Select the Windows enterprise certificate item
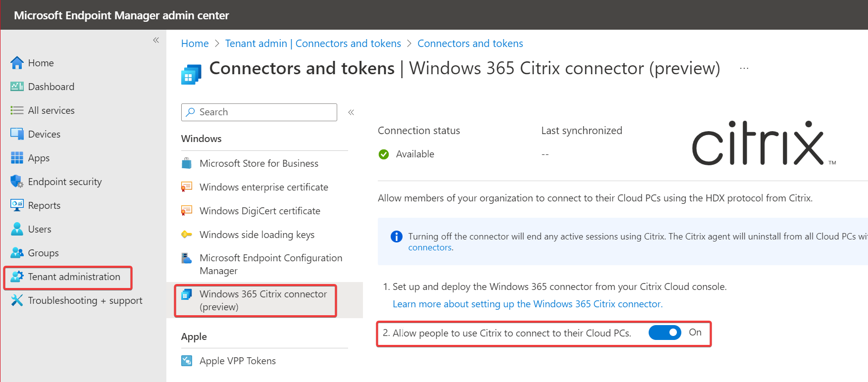This screenshot has width=868, height=382. click(263, 187)
